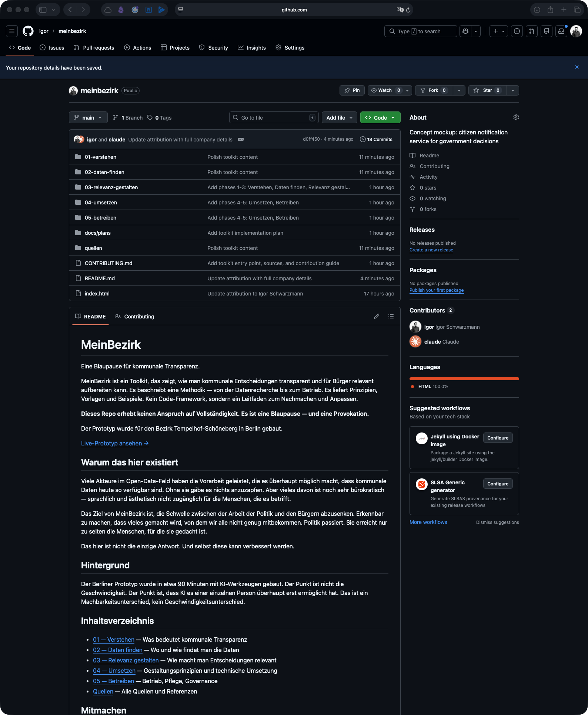The image size is (588, 715).
Task: Expand Safari sidebar options chevron
Action: pyautogui.click(x=53, y=10)
